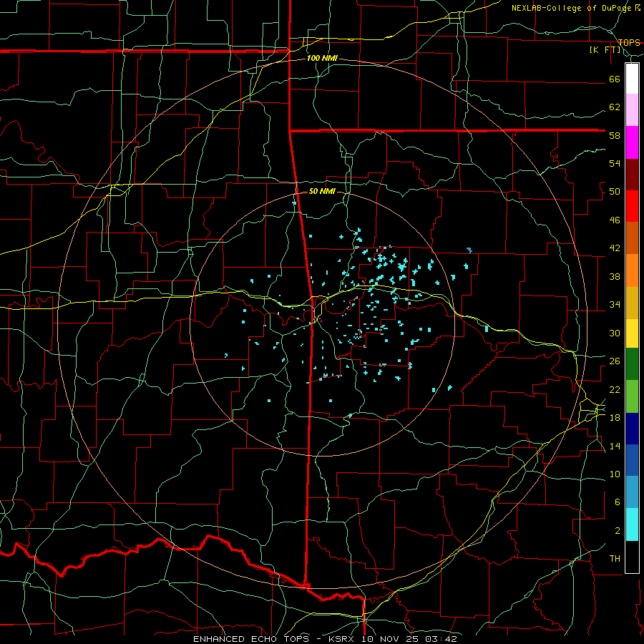Click the legend value 58

pos(615,135)
